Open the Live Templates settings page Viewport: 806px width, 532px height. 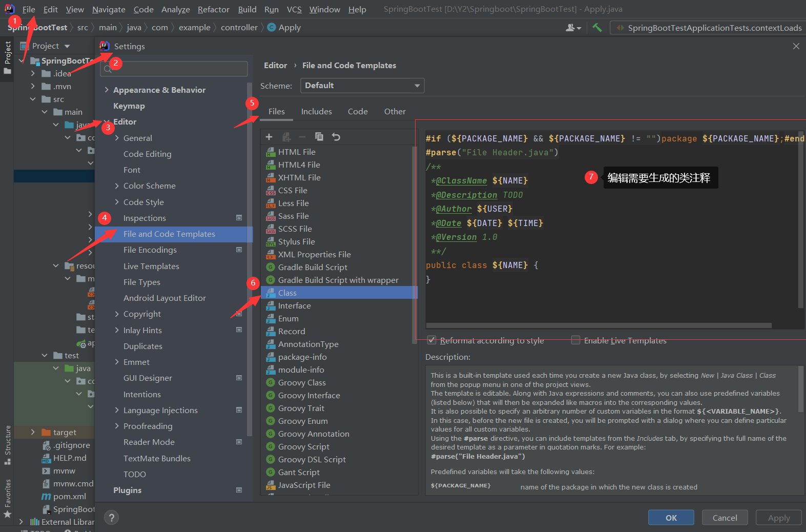click(x=151, y=266)
